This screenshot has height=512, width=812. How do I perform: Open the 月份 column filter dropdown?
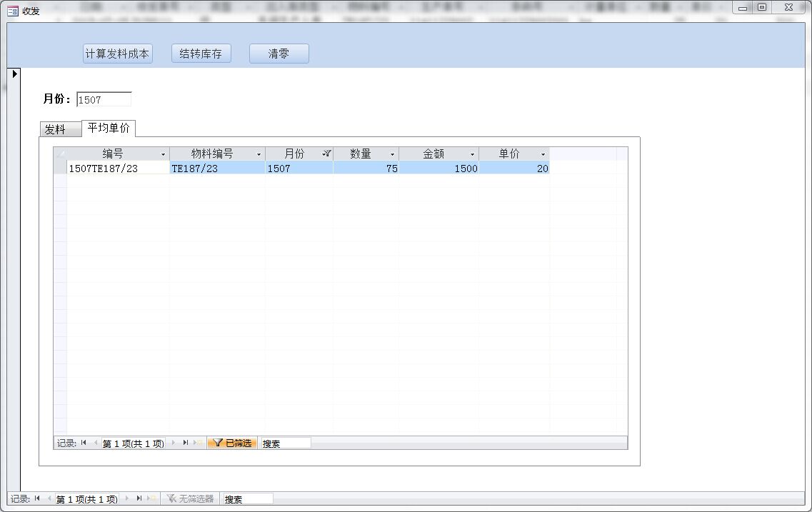[x=326, y=154]
